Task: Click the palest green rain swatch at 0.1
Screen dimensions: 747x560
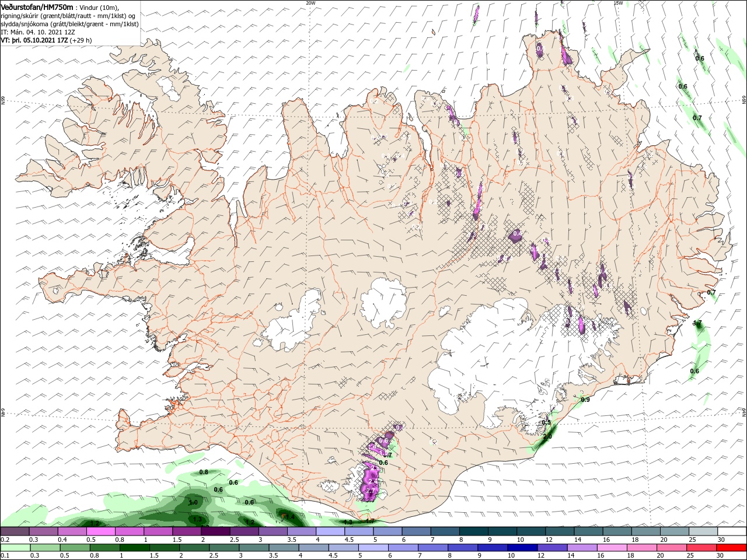Action: point(16,548)
